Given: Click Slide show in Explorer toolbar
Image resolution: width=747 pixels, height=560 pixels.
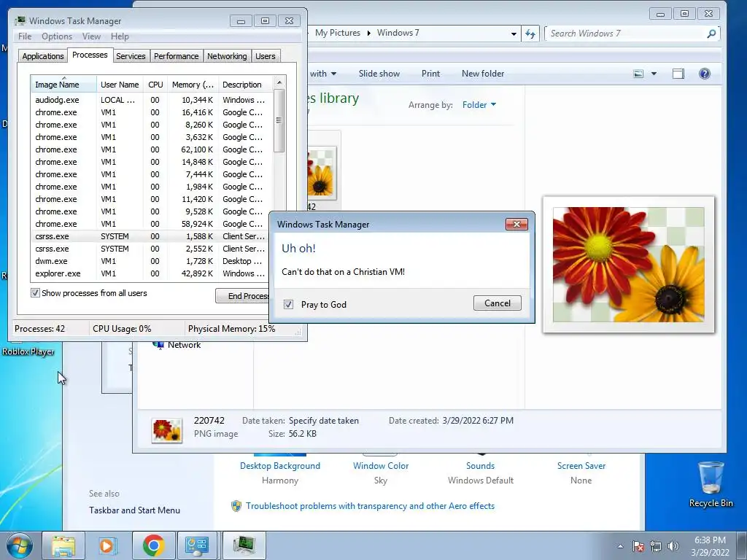Looking at the screenshot, I should [x=379, y=74].
